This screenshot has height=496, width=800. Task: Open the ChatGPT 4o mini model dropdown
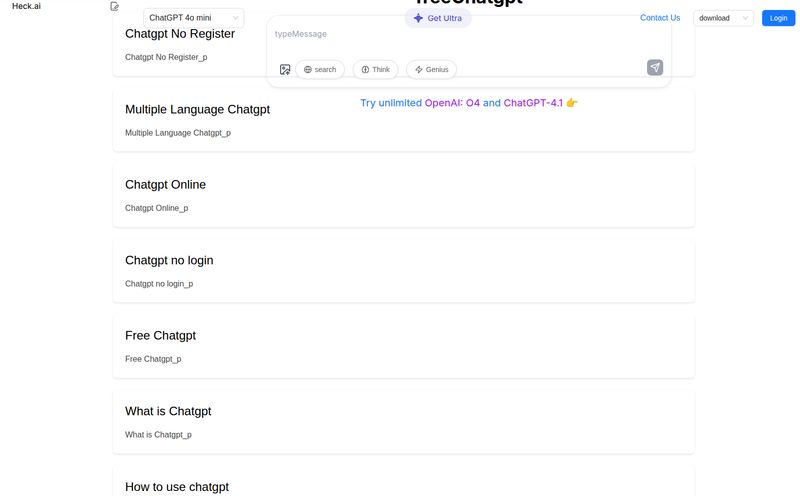(193, 18)
